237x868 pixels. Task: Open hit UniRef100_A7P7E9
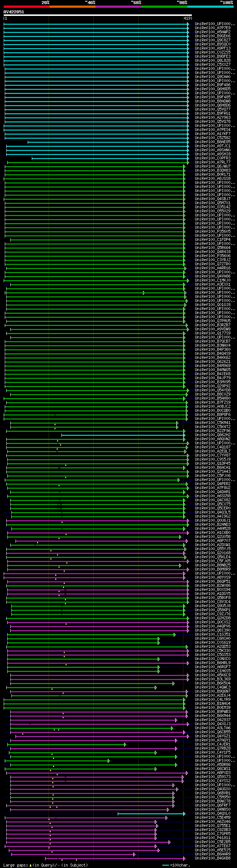(x=213, y=28)
